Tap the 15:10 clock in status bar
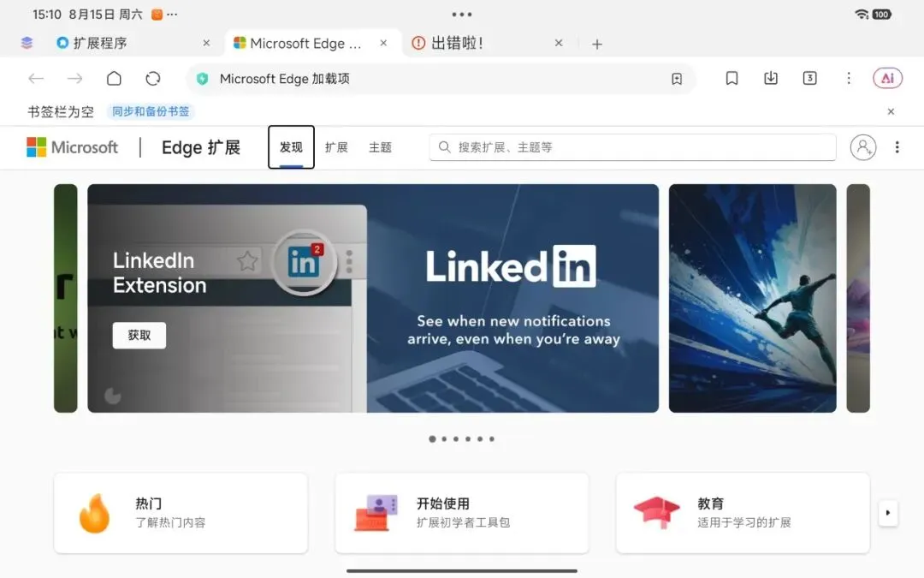The image size is (924, 578). pos(46,15)
